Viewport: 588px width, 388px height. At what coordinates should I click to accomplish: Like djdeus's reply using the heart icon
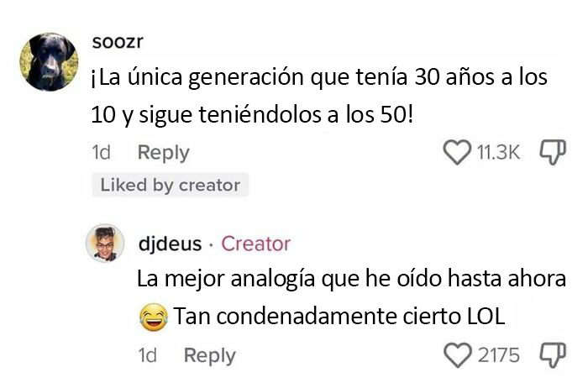[x=458, y=355]
